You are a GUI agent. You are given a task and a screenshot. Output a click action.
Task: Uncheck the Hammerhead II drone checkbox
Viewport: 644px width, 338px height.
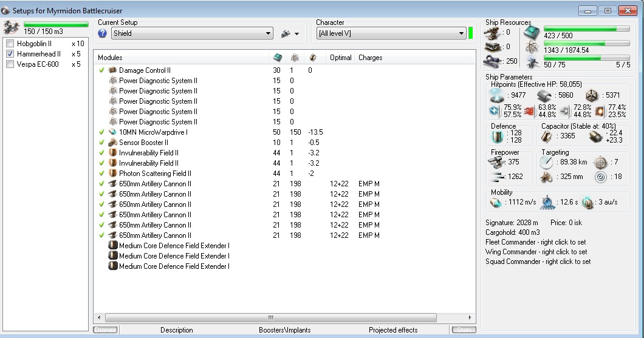[10, 54]
